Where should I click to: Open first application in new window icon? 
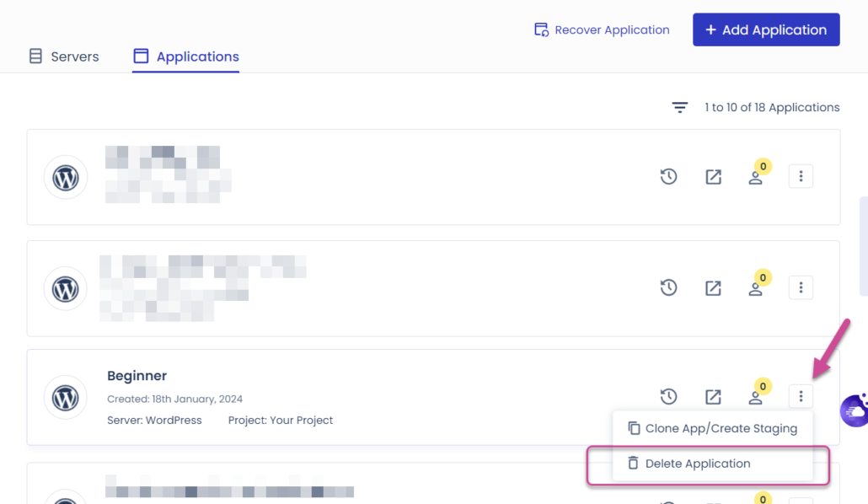[x=714, y=177]
